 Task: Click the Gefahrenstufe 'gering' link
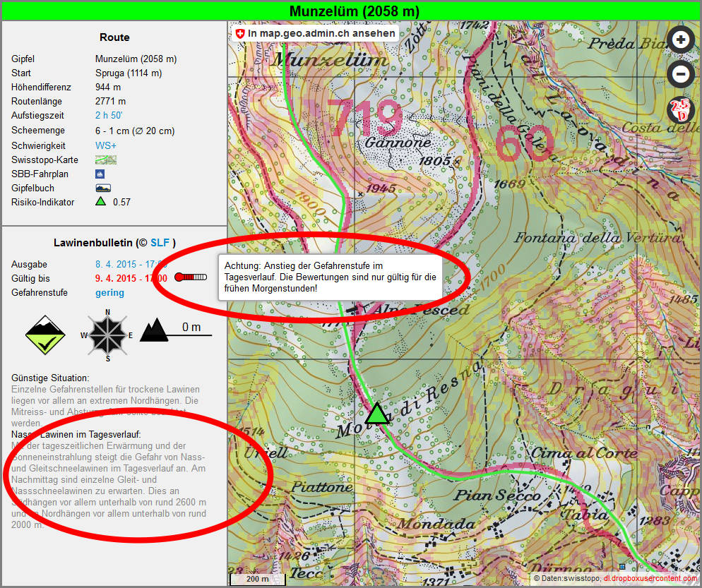coord(109,292)
